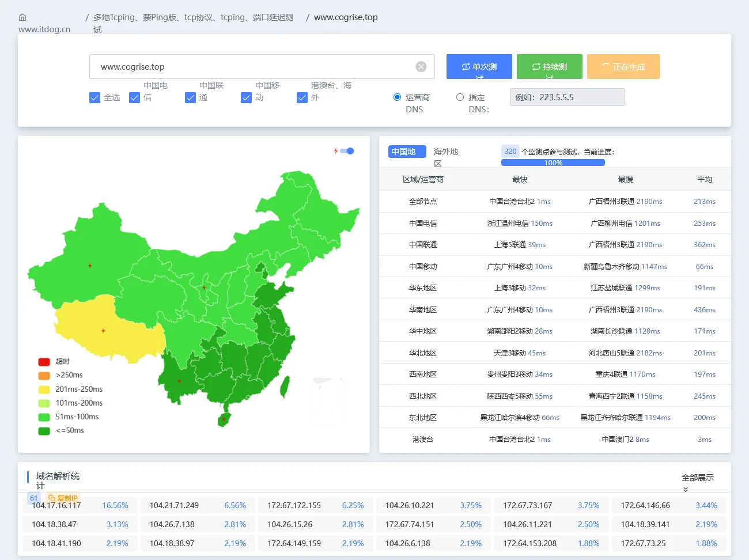
Task: Click the orange >250ms legend swatch
Action: 44,375
